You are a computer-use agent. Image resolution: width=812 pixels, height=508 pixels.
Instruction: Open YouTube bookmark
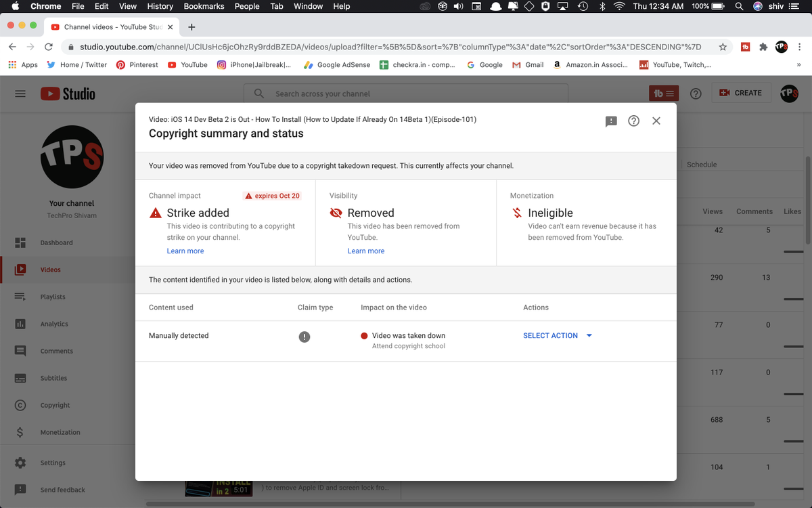coord(187,65)
